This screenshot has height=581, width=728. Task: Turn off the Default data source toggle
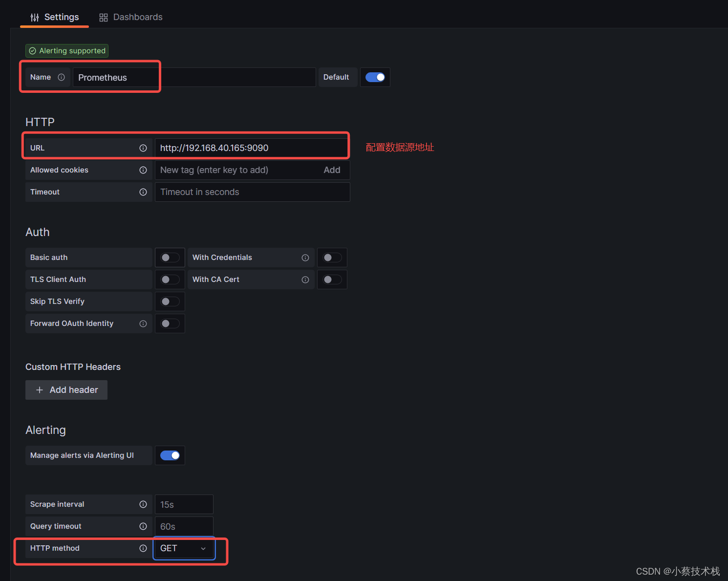coord(375,77)
